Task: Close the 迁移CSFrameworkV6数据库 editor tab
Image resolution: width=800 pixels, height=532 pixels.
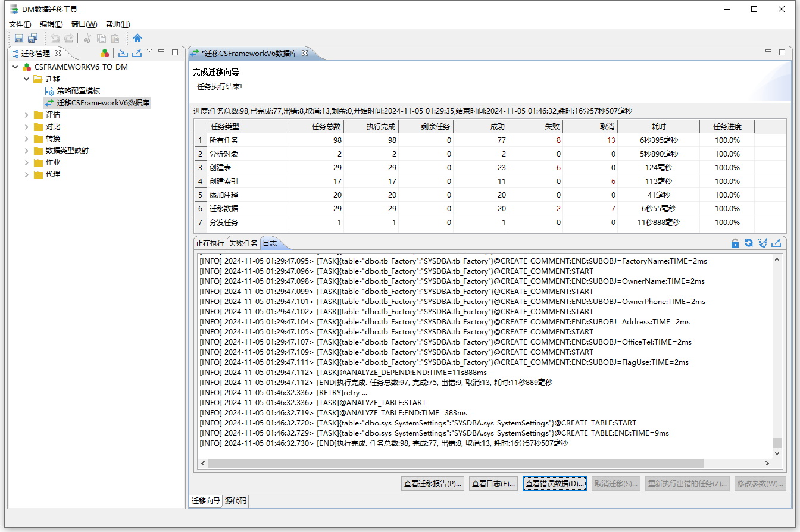Action: point(304,53)
